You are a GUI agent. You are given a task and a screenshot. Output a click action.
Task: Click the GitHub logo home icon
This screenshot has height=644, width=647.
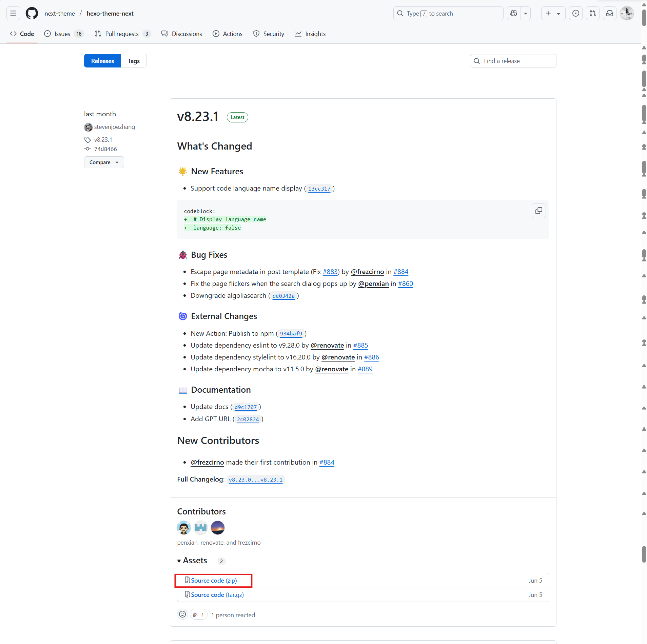(x=32, y=14)
